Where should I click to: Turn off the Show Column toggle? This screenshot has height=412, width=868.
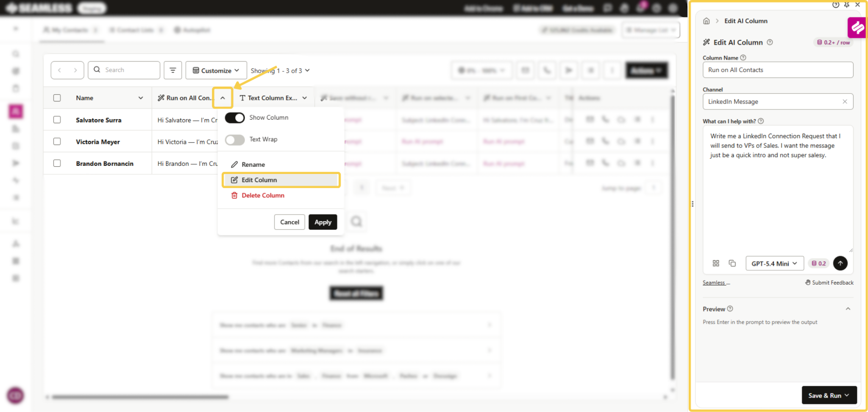(235, 118)
